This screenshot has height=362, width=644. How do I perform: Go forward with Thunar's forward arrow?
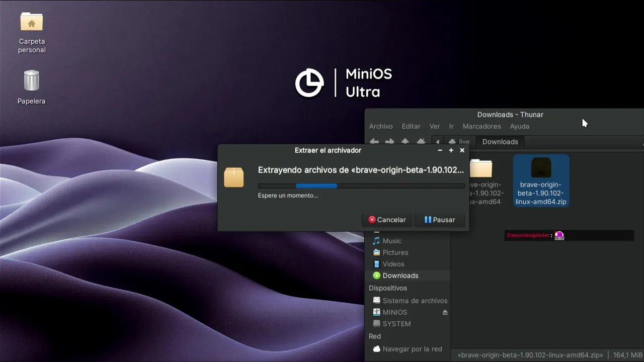tap(390, 142)
